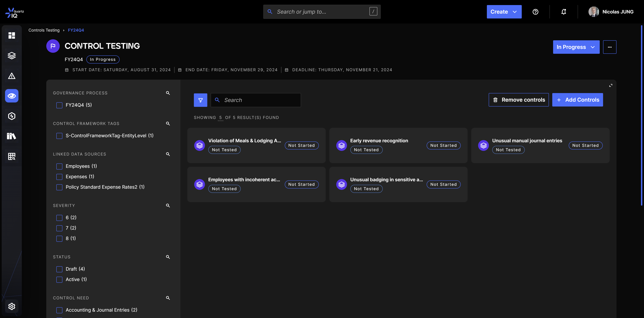
Task: Select the eye monitoring sidebar icon
Action: [12, 96]
